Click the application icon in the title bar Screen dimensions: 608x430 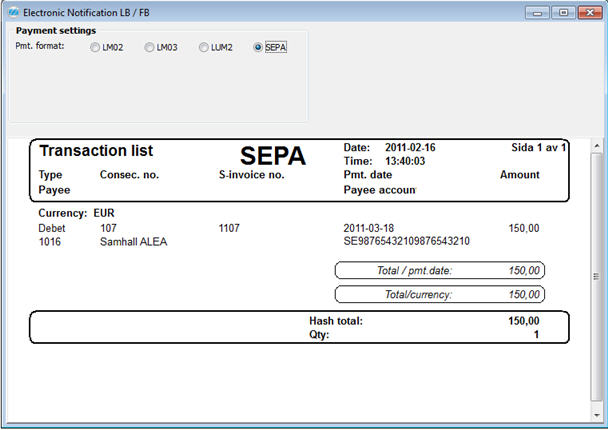pyautogui.click(x=13, y=12)
